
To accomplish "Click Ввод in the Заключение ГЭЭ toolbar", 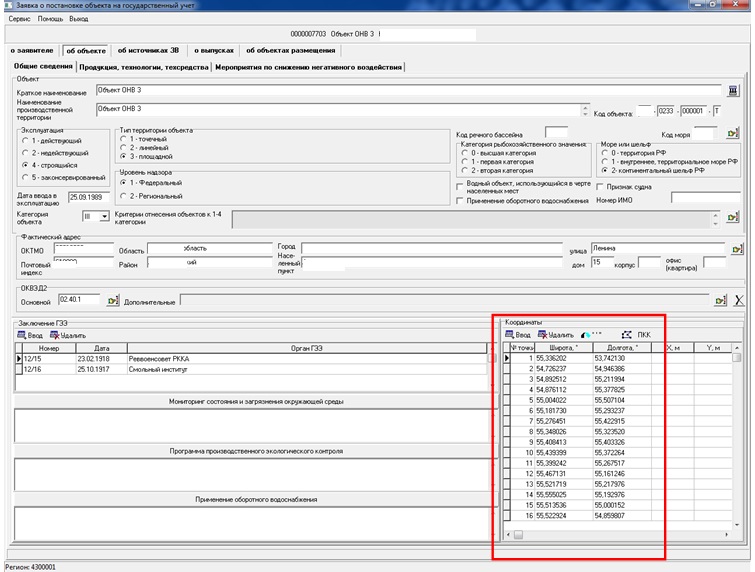I will [30, 335].
